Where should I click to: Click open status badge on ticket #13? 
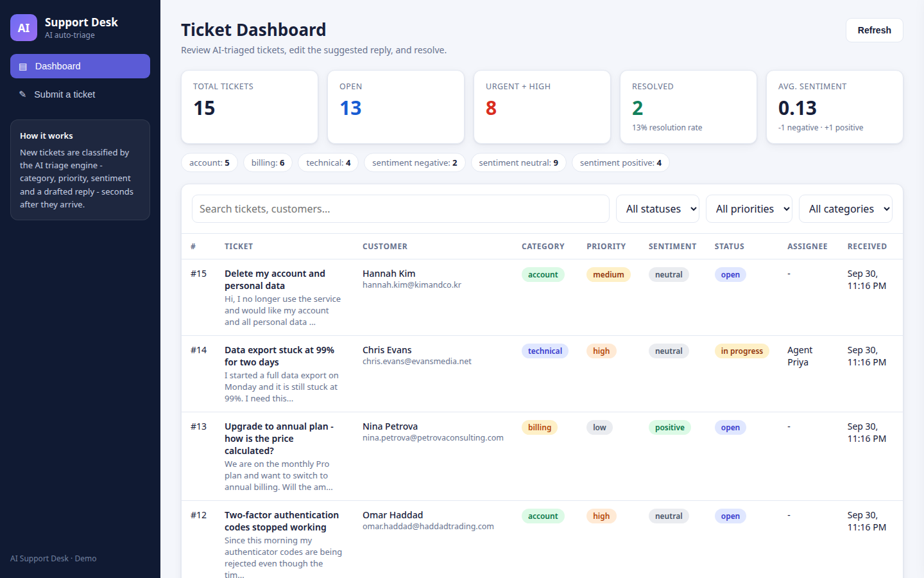point(730,428)
